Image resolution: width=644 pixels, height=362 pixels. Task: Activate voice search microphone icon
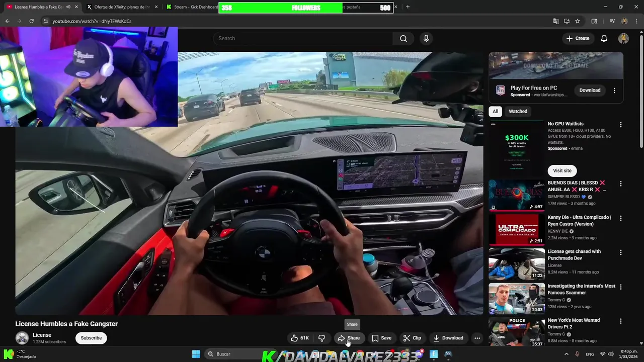[x=426, y=39]
